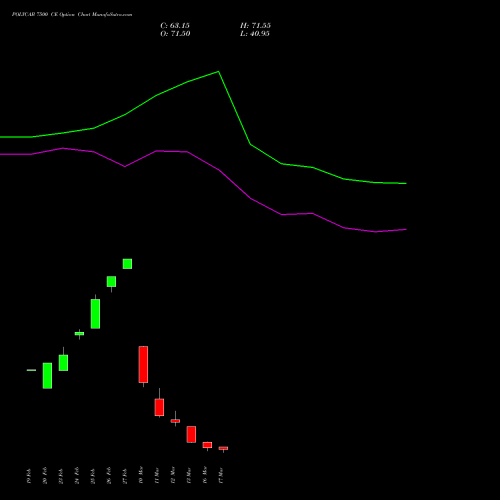The width and height of the screenshot is (500, 500).
Task: Click the small green candlestick above 24 Feb
Action: [x=79, y=334]
